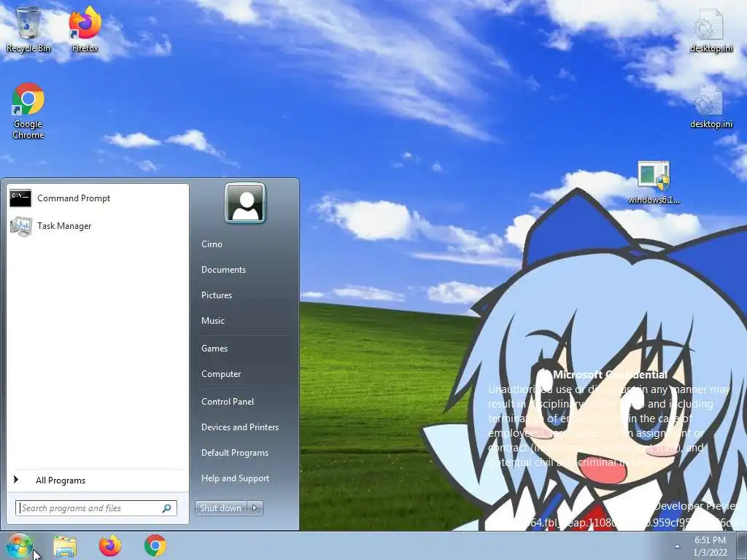The height and width of the screenshot is (560, 747).
Task: Open Pictures from Start menu
Action: 217,295
